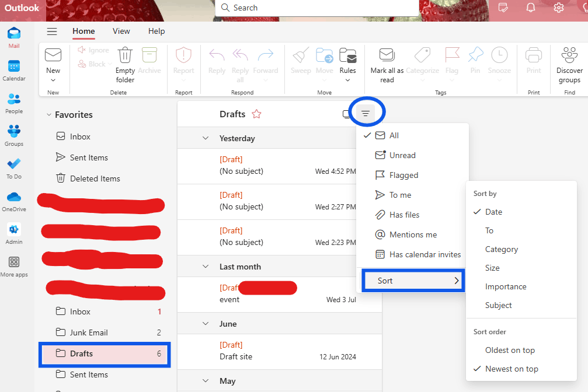Open the draft from Wed 2:23 PM

[267, 237]
